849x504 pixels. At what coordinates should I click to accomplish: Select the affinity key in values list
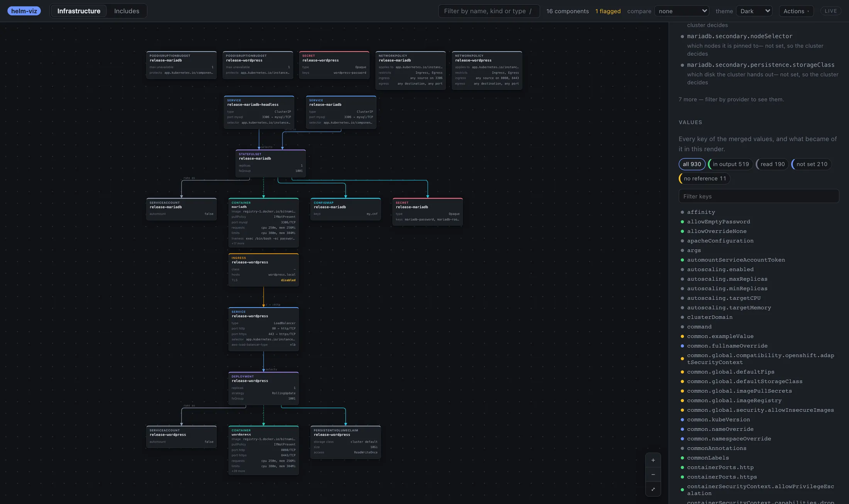coord(701,212)
